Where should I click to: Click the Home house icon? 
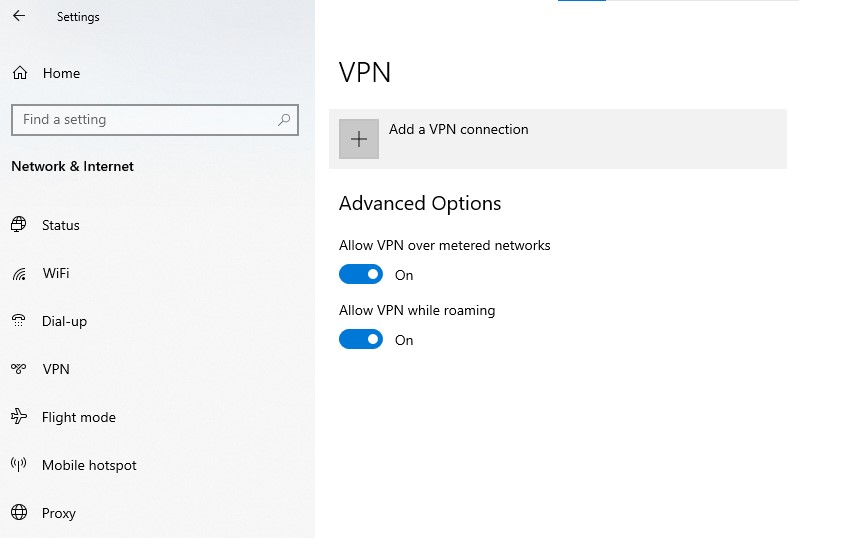[x=20, y=73]
